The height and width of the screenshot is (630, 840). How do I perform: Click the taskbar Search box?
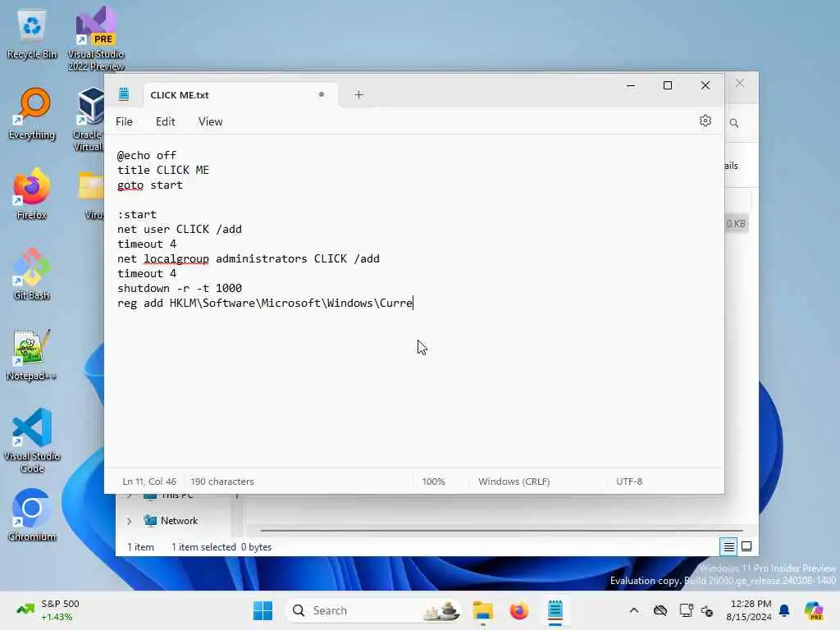coord(373,610)
